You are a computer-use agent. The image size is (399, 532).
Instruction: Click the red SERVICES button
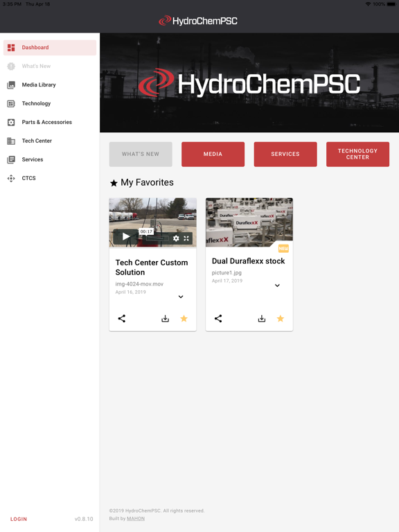(x=285, y=154)
